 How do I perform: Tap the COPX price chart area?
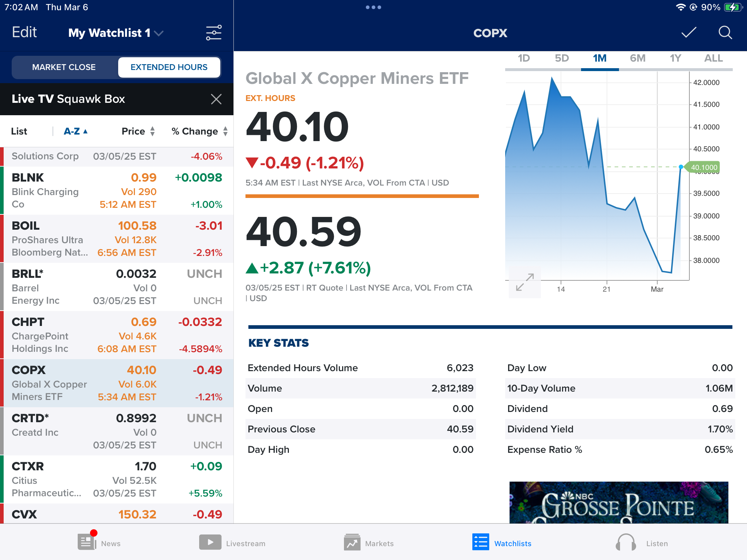tap(597, 176)
